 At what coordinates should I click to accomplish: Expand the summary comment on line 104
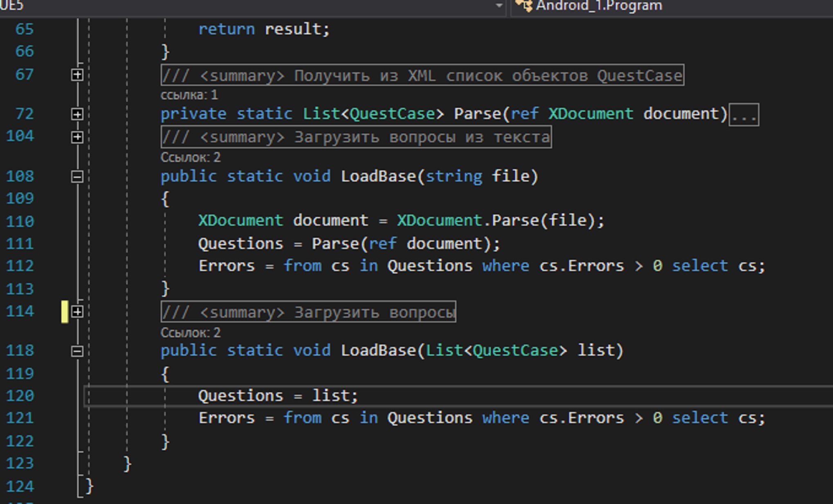pos(77,137)
